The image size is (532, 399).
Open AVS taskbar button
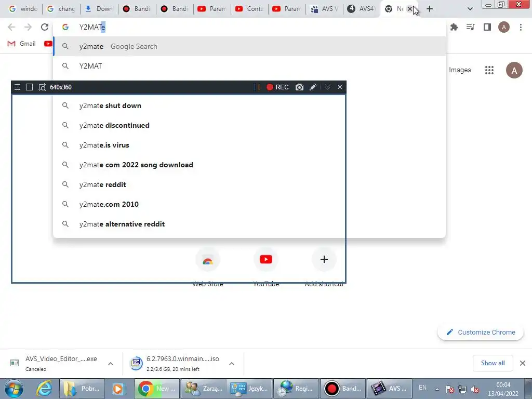click(390, 389)
